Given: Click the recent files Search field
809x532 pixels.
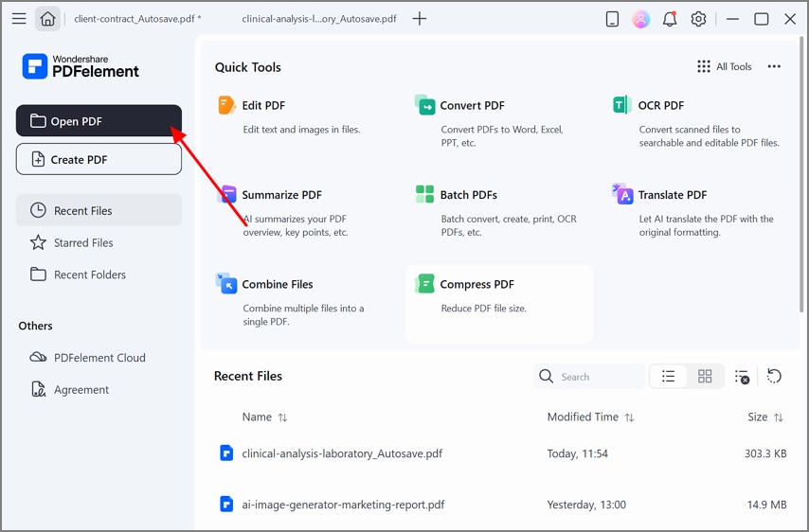Looking at the screenshot, I should 597,377.
